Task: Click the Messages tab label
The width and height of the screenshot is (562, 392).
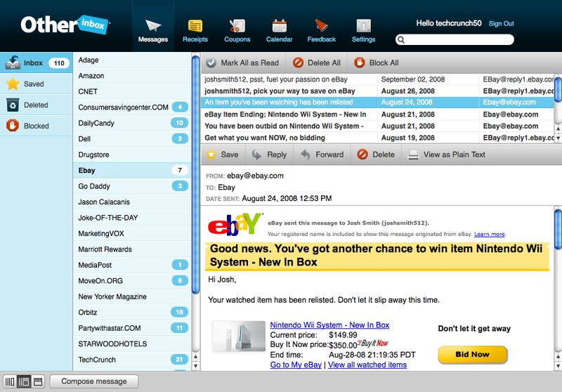Action: (x=153, y=39)
